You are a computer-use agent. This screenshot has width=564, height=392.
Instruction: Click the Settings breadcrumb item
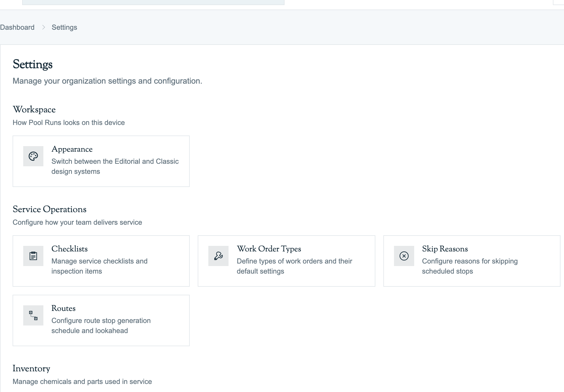pyautogui.click(x=64, y=27)
